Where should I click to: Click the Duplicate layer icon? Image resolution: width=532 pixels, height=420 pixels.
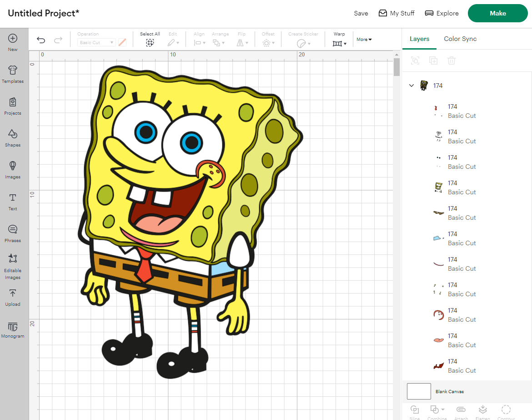coord(433,61)
